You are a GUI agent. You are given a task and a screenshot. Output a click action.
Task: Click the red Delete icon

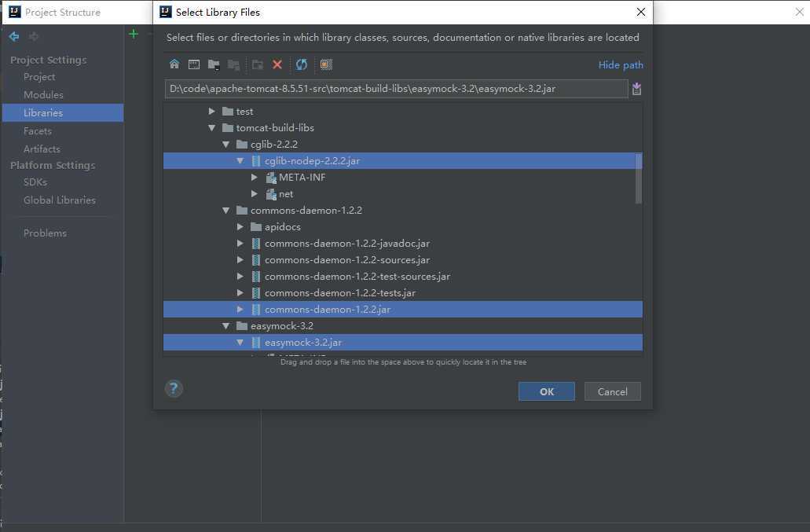click(x=277, y=64)
